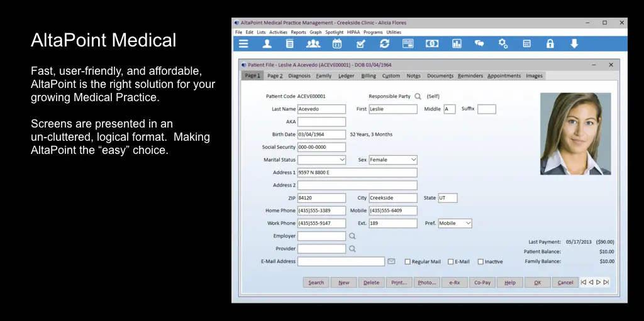Switch to the Billing tab
The height and width of the screenshot is (321, 644).
[369, 75]
